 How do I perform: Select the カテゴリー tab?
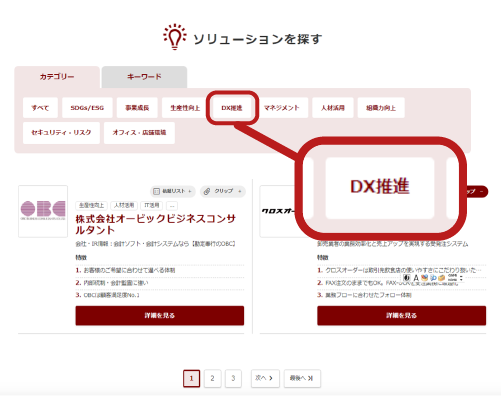tap(57, 77)
